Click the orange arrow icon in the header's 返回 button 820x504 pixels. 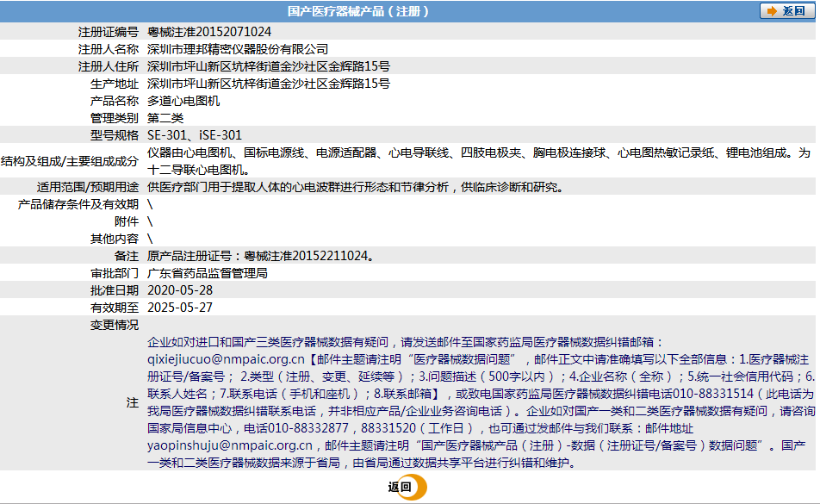point(772,11)
